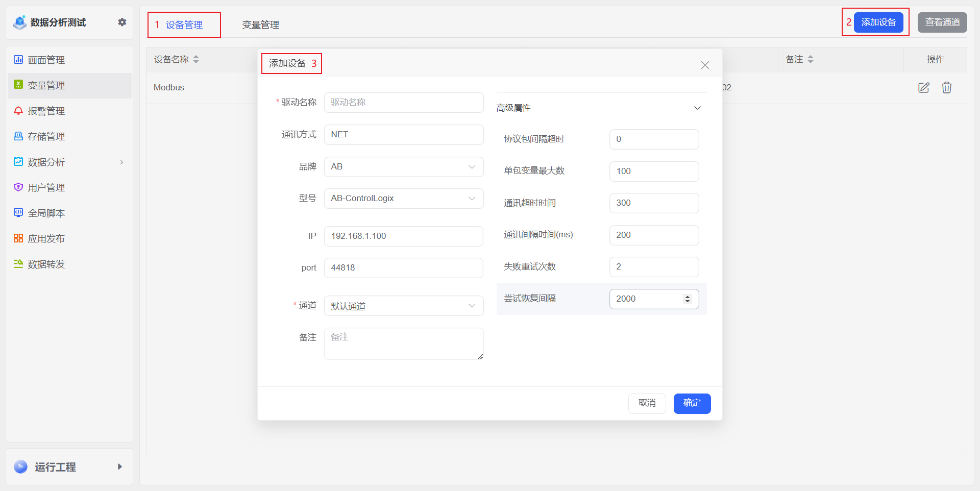Viewport: 980px width, 491px height.
Task: Navigate to 用户管理
Action: [46, 187]
